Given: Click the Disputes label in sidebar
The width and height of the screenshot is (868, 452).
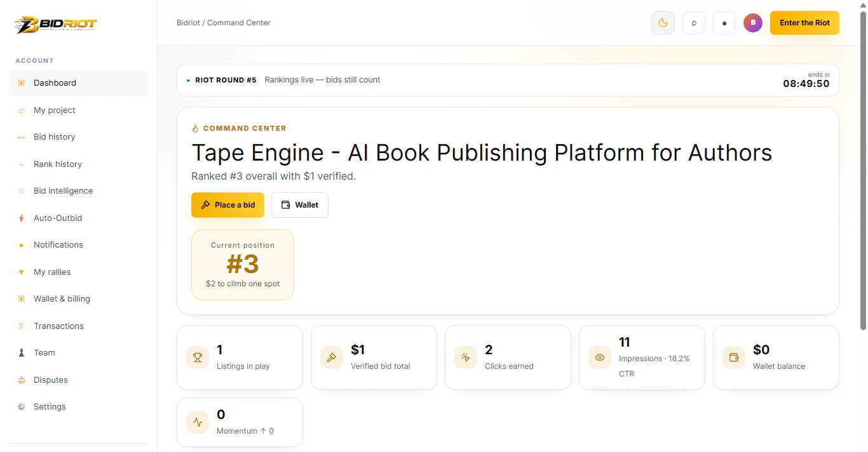Looking at the screenshot, I should click(x=51, y=380).
